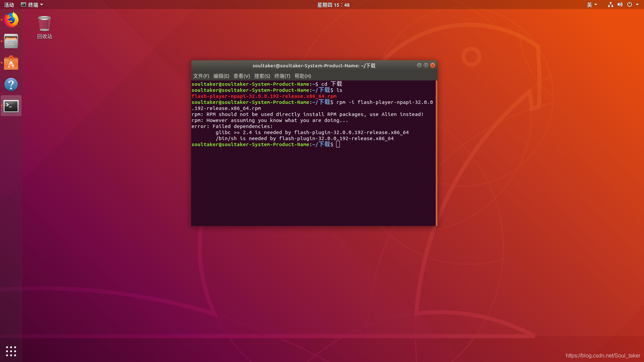Launch Firefox from the dock
Screen dimensions: 644x362
pyautogui.click(x=11, y=20)
